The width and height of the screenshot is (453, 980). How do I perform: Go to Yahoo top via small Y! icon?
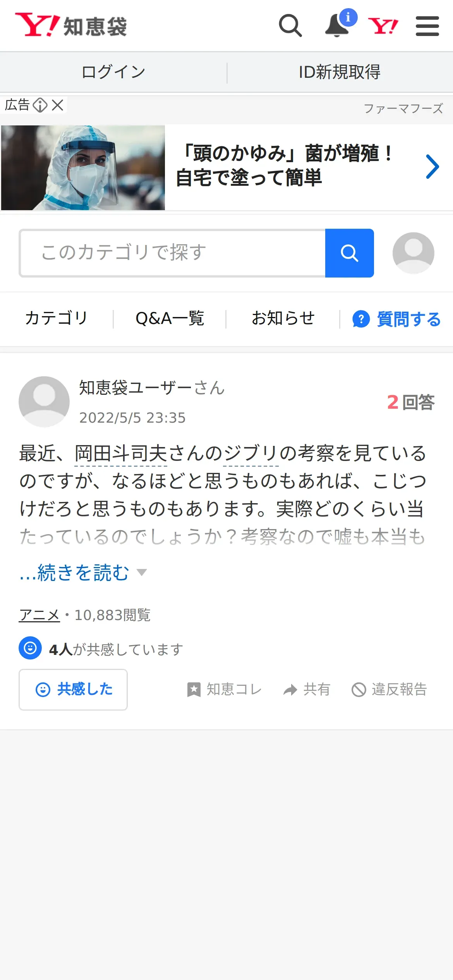(383, 26)
